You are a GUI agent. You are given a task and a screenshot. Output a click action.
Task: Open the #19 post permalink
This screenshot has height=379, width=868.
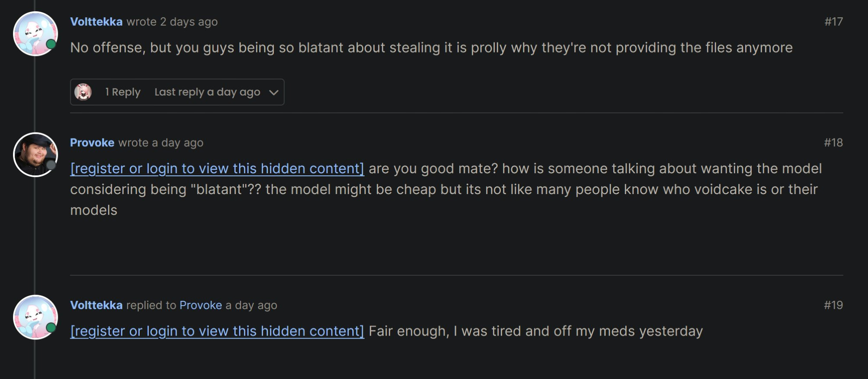(833, 305)
